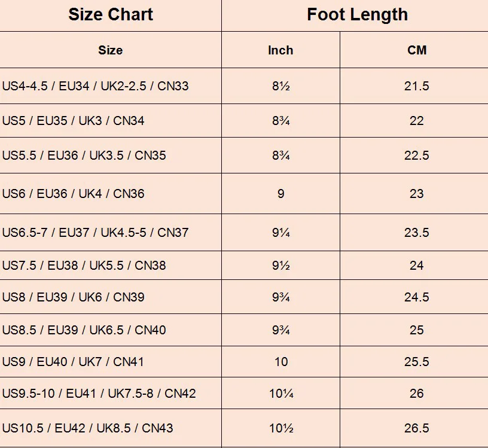Select the CM column header
Viewport: 488px width, 448px height.
point(414,50)
